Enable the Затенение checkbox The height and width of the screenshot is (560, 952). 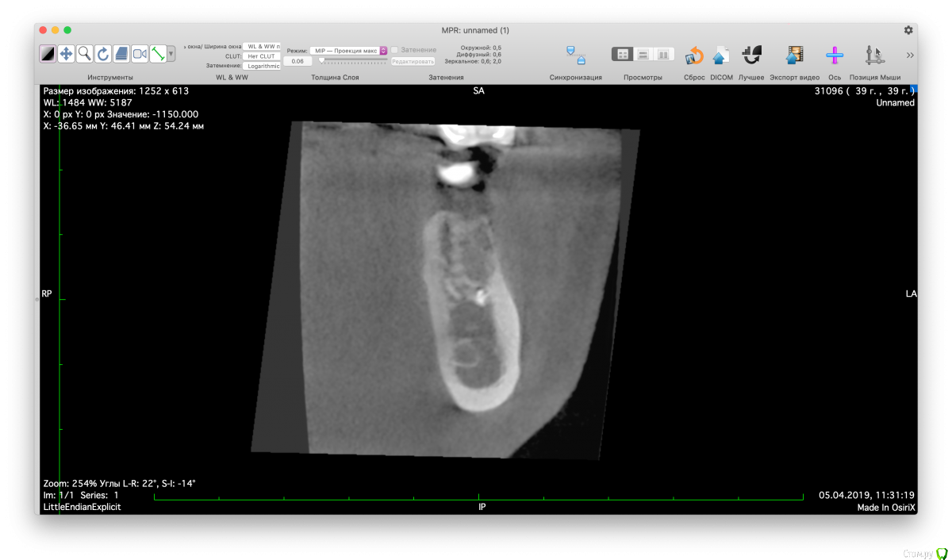click(394, 50)
